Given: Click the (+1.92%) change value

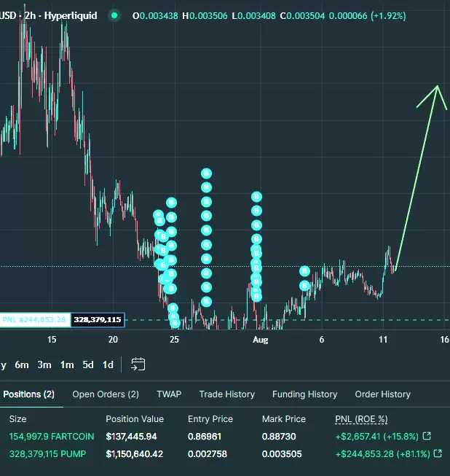Looking at the screenshot, I should point(388,16).
